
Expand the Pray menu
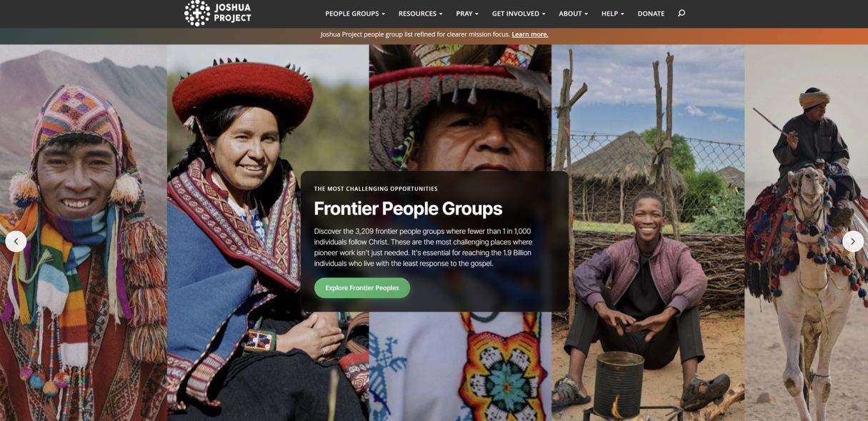coord(467,14)
